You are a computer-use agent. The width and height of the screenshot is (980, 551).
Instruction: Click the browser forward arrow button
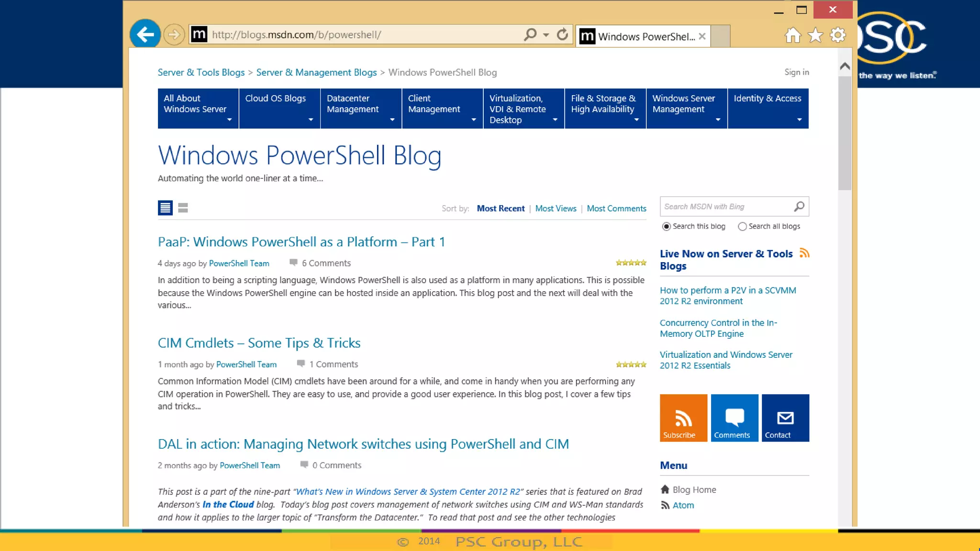click(174, 34)
